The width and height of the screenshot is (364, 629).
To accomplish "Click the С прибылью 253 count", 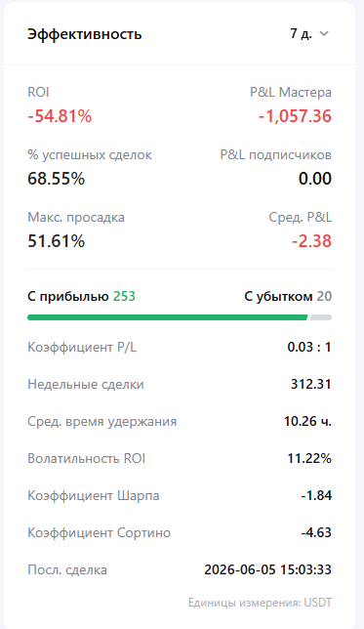I will tap(124, 297).
